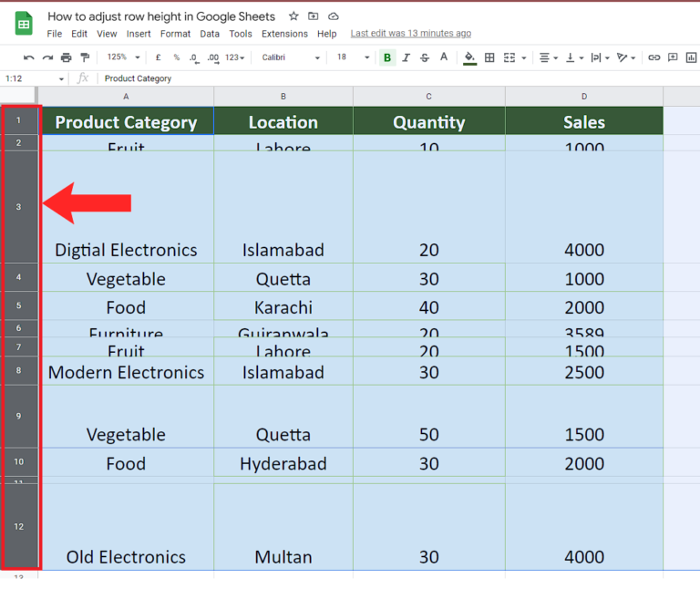Open last edit version history link

411,34
